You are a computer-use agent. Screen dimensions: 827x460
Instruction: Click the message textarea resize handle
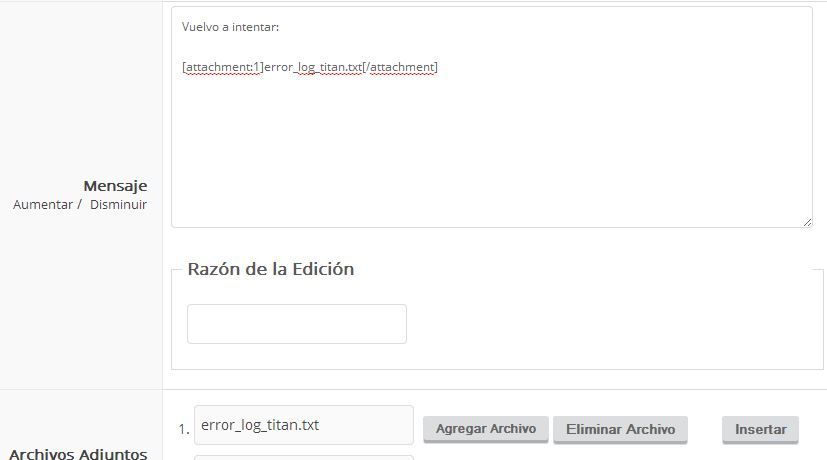tap(807, 223)
